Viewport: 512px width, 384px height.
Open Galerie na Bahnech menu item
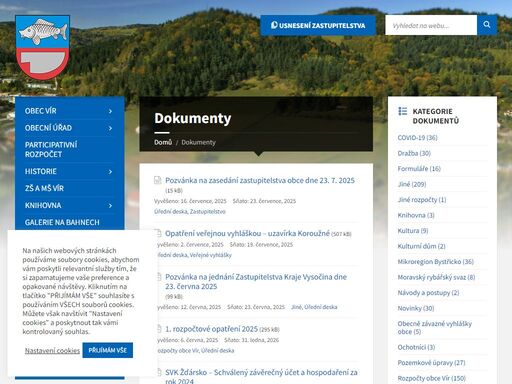[x=62, y=222]
